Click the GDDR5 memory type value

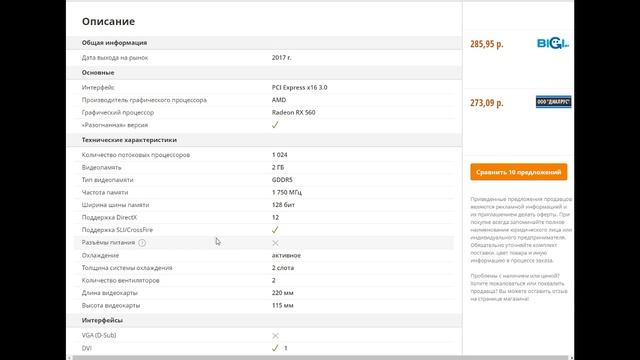click(282, 180)
